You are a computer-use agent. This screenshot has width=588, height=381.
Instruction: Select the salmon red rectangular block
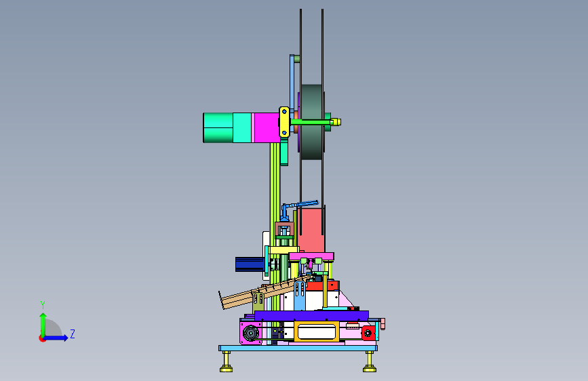(x=311, y=230)
